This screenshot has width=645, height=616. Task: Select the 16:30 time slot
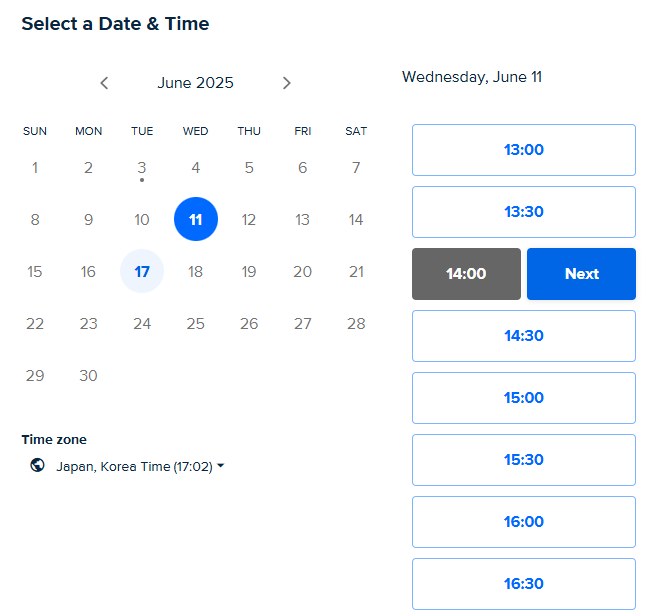pos(524,584)
